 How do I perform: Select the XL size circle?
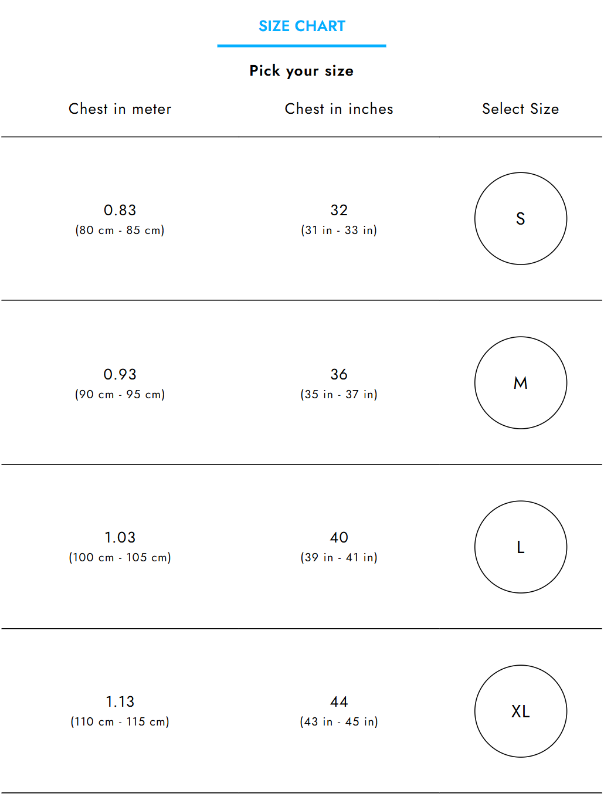(520, 712)
